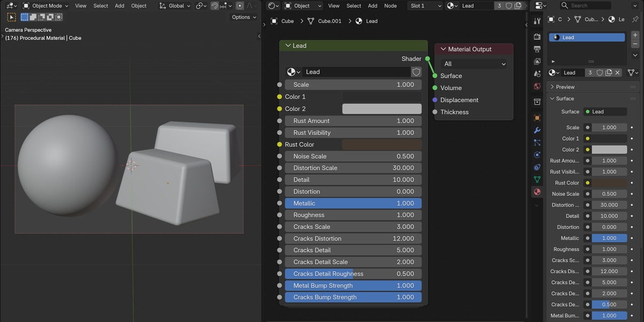
Task: Click the Roughness field in Lead node
Action: (353, 215)
